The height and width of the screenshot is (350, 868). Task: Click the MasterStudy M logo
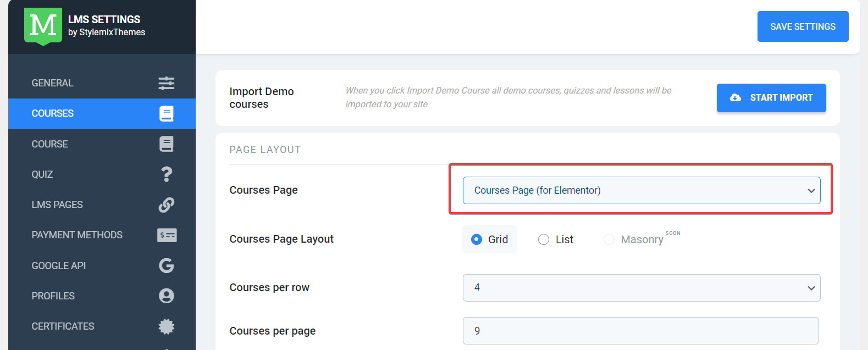click(x=43, y=26)
